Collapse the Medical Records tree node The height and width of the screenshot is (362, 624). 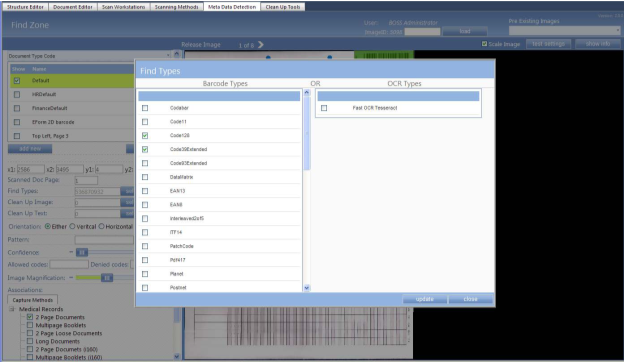point(12,309)
